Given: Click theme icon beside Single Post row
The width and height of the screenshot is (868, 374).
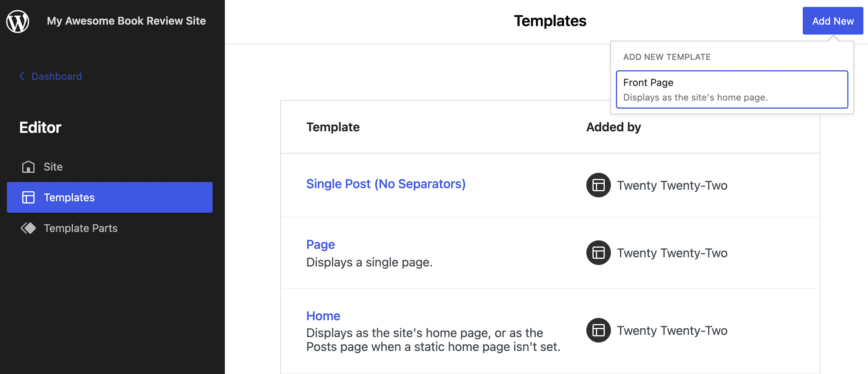Looking at the screenshot, I should click(x=598, y=185).
